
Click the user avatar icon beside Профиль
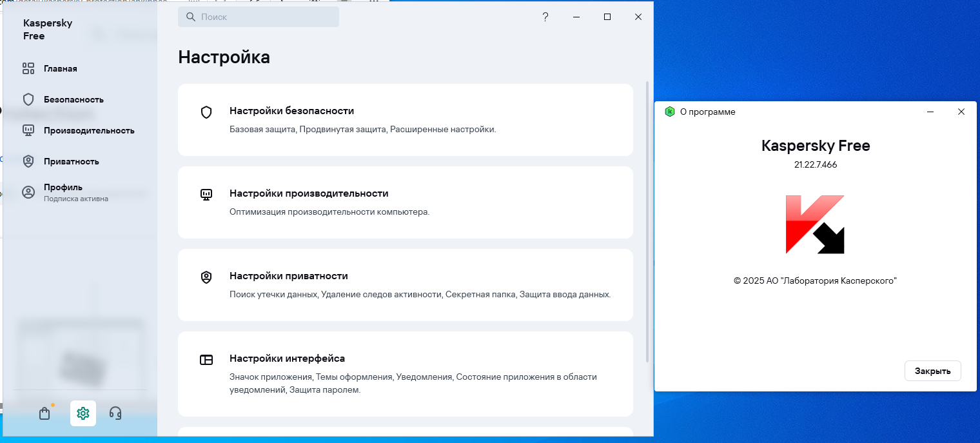pos(28,192)
